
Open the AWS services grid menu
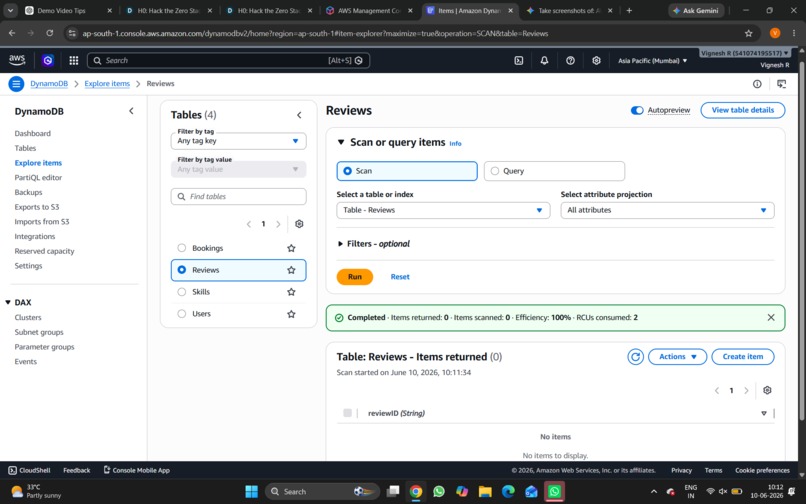[x=74, y=60]
